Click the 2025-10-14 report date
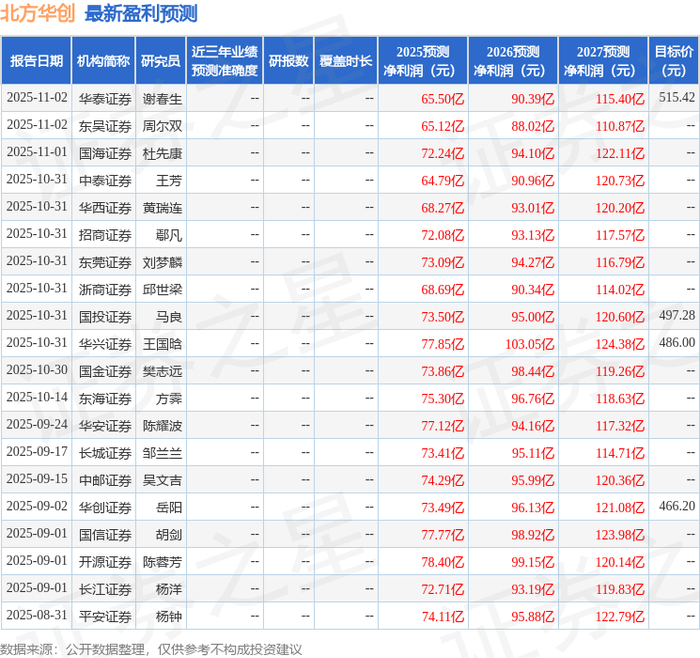Image resolution: width=700 pixels, height=658 pixels. [x=37, y=397]
